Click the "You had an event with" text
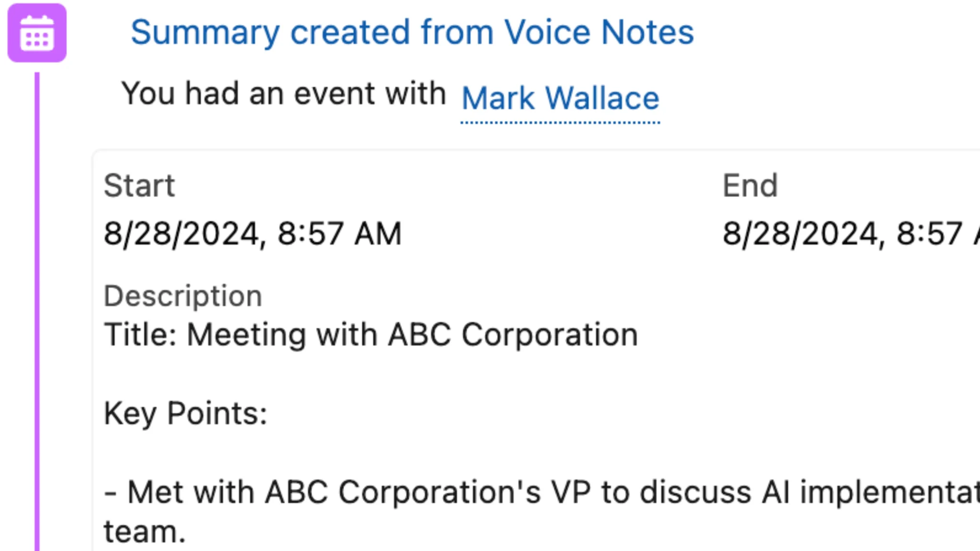This screenshot has height=551, width=980. click(x=283, y=93)
